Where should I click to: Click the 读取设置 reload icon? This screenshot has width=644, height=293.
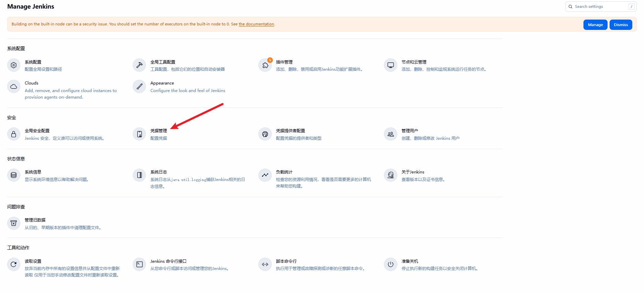(x=14, y=264)
